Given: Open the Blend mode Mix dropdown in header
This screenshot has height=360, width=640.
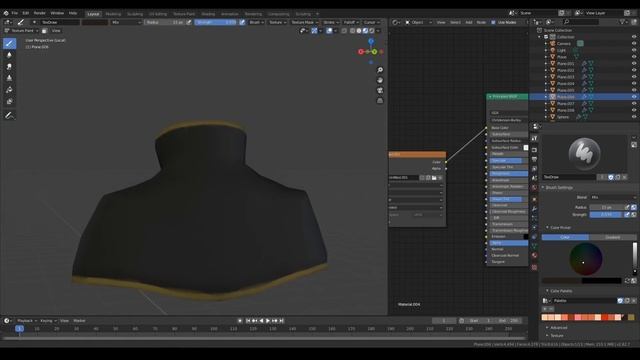Looking at the screenshot, I should point(126,22).
